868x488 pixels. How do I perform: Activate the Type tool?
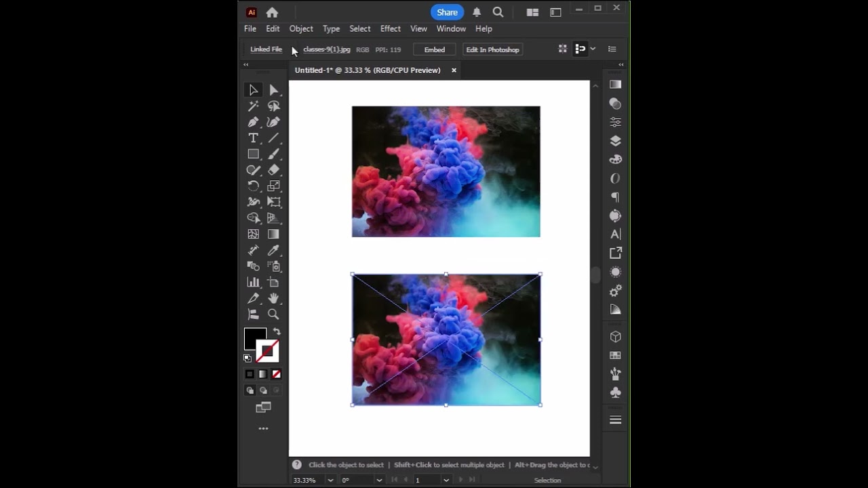[x=253, y=138]
